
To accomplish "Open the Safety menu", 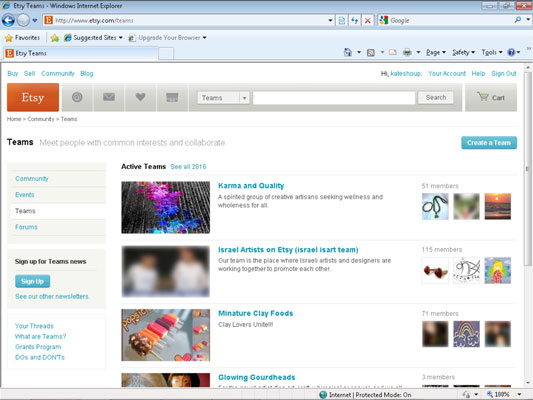I will point(463,52).
